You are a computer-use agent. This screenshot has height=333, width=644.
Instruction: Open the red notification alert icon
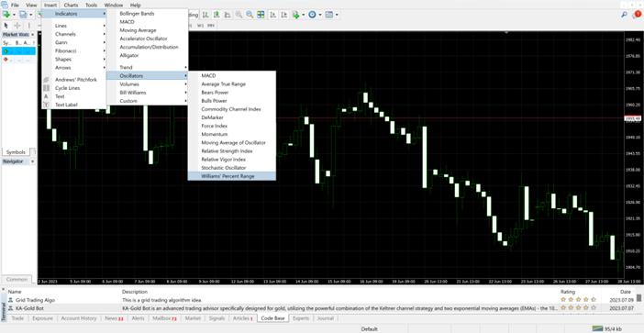(x=637, y=15)
